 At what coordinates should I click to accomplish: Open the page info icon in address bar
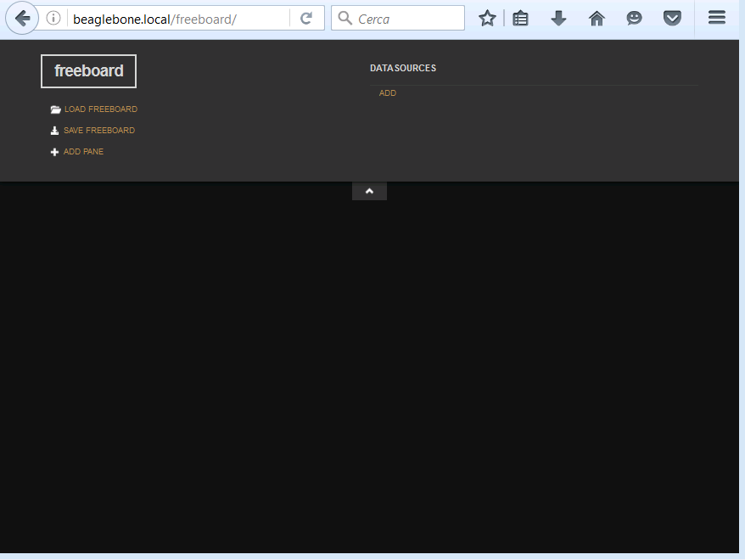pos(53,17)
